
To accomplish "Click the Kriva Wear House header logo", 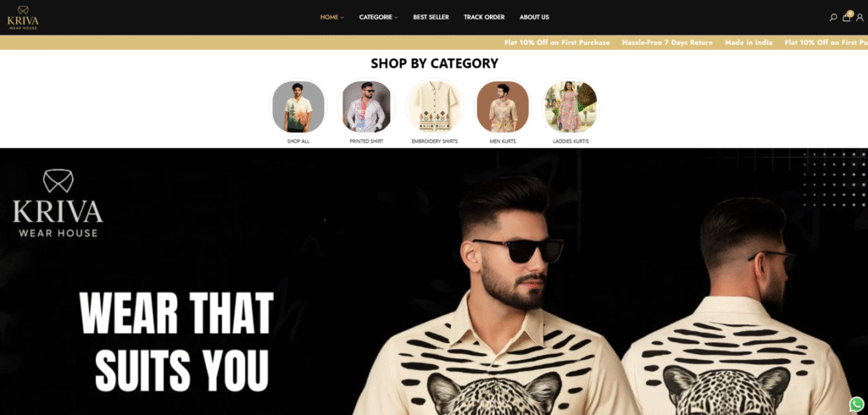I will pos(23,17).
